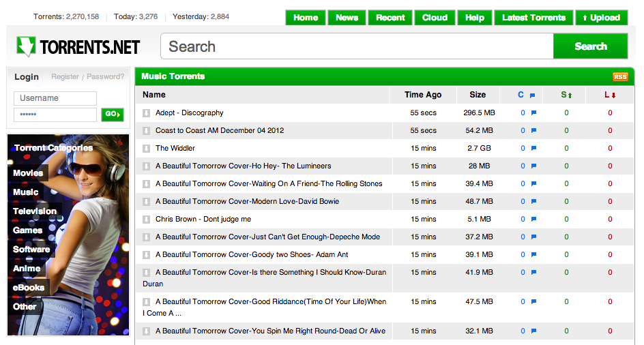Open the Anime category

[x=27, y=269]
